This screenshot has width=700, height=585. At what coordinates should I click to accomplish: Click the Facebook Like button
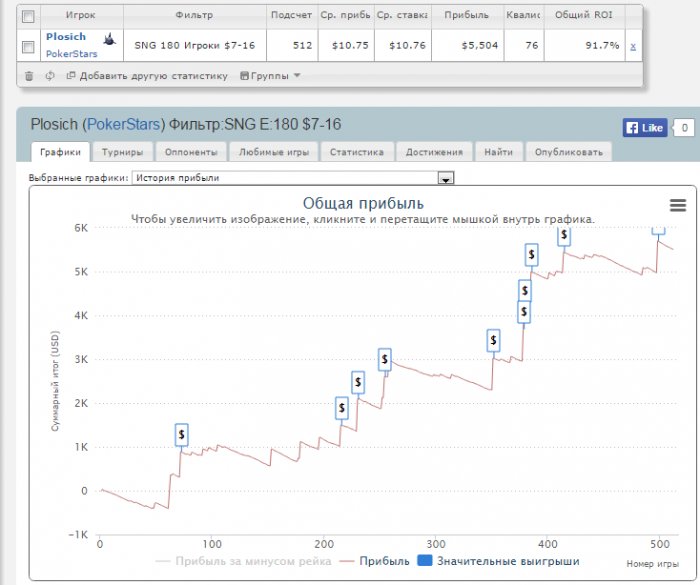644,128
